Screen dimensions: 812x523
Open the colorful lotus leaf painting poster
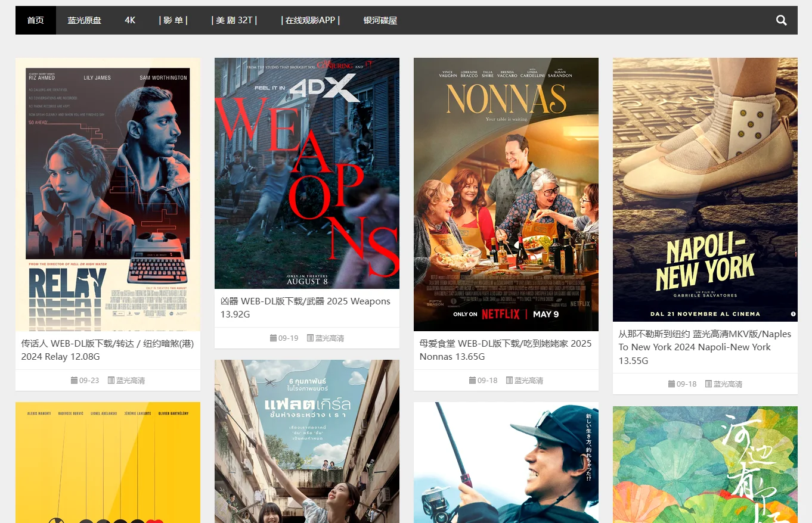[x=705, y=465]
